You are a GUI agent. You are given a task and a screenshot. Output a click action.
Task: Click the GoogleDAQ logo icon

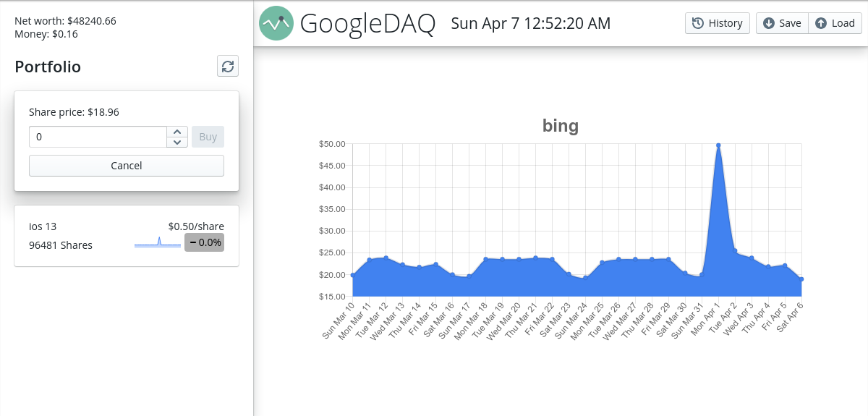[276, 23]
